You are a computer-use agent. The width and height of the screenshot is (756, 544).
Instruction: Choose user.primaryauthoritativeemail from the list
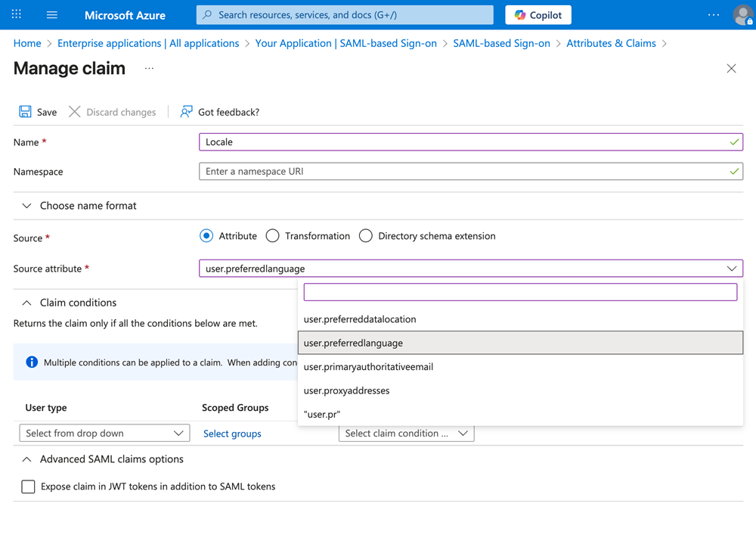pos(368,367)
